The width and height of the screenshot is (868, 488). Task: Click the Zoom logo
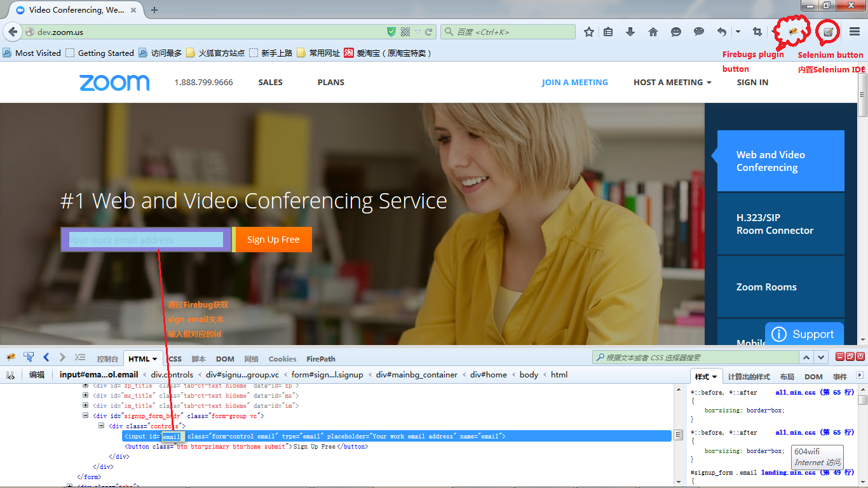click(x=114, y=83)
